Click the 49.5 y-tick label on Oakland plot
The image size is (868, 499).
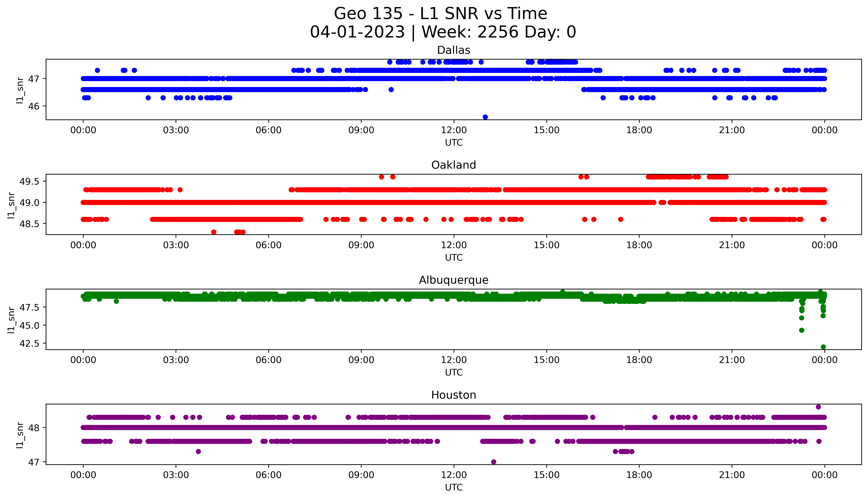click(30, 181)
